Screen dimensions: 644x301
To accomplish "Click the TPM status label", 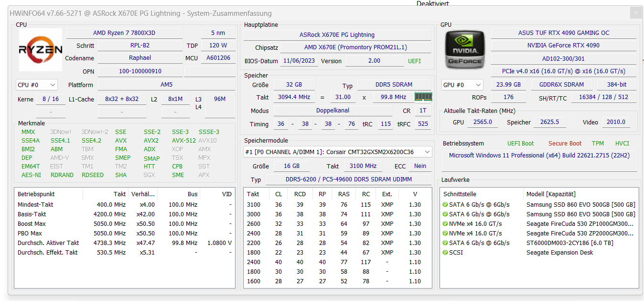I will click(x=598, y=144).
